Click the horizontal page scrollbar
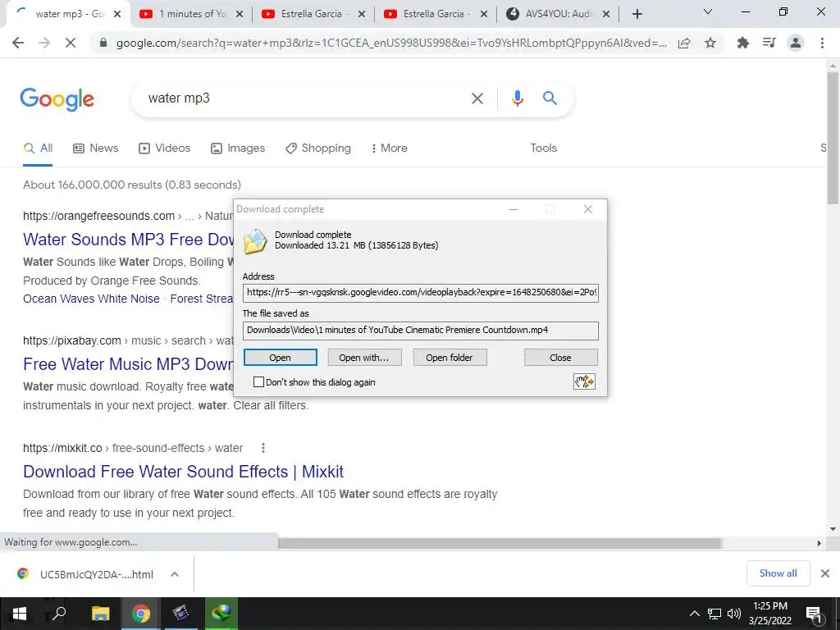This screenshot has width=840, height=630. coord(500,543)
